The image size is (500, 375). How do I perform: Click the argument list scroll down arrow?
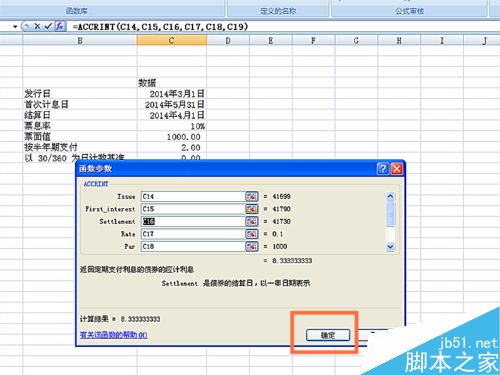point(390,247)
